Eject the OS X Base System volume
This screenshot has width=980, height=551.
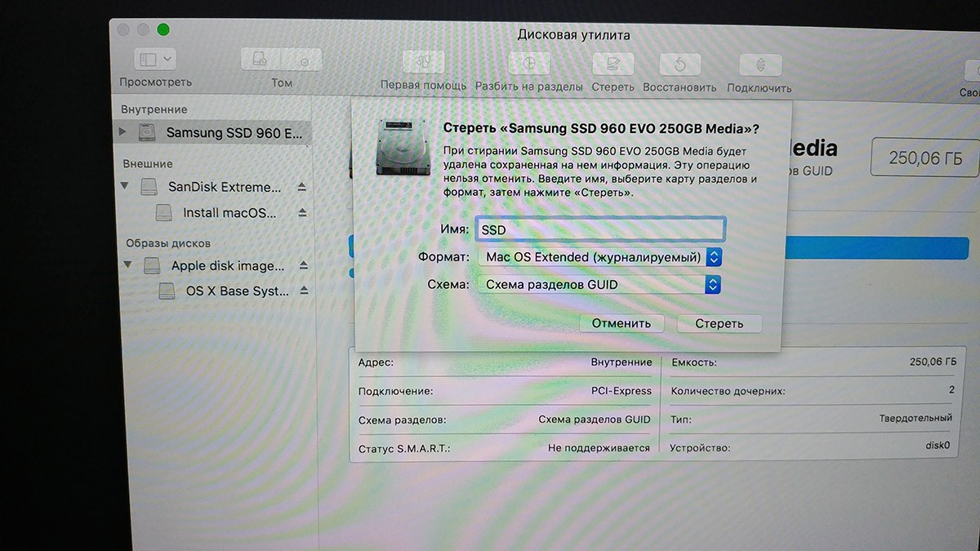303,291
